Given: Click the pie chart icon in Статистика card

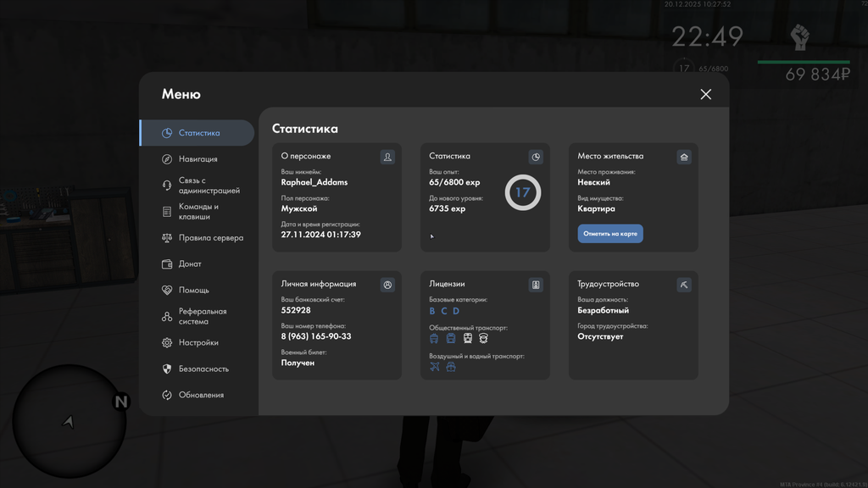Looking at the screenshot, I should point(536,157).
